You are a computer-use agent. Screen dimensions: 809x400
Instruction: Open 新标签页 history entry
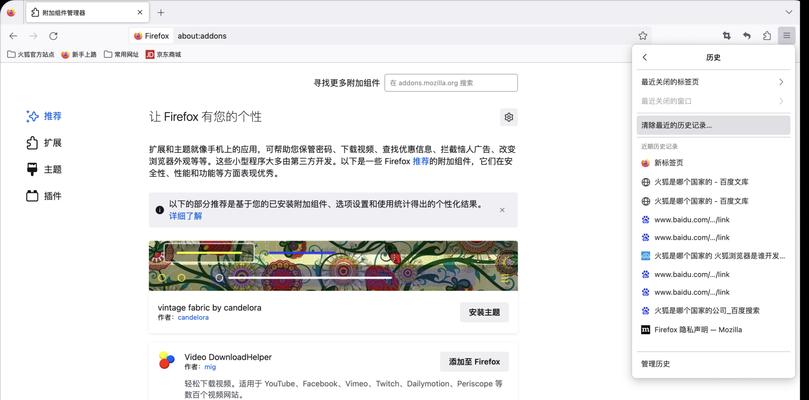coord(713,163)
